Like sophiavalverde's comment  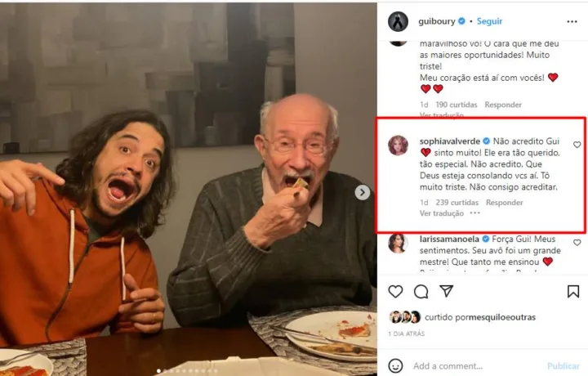click(x=577, y=145)
